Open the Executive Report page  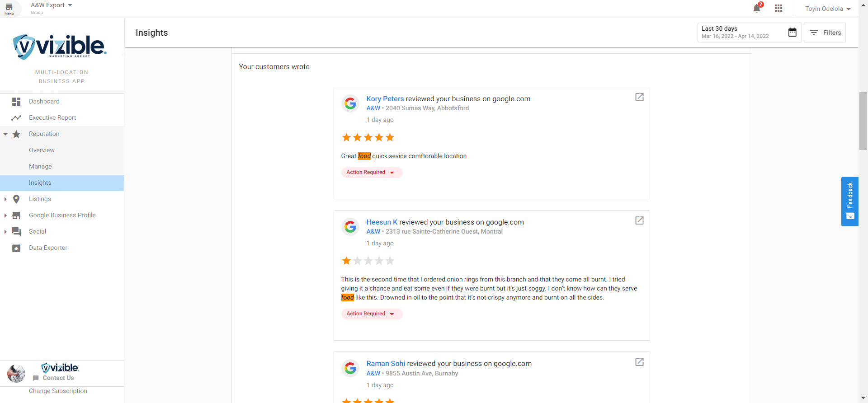52,117
